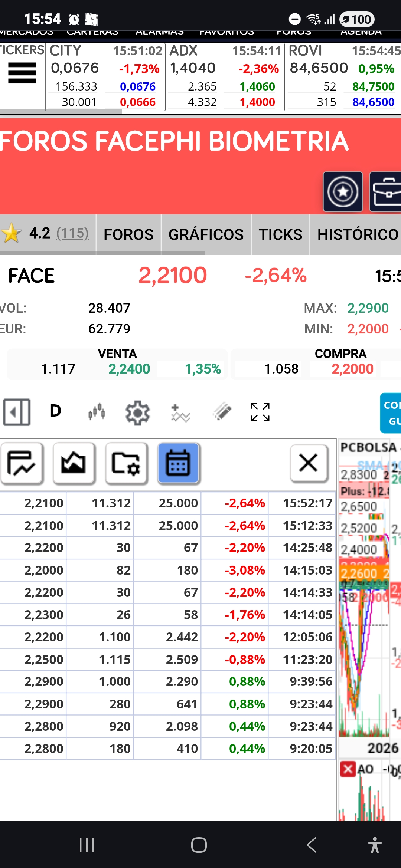
Task: Open chart settings gear icon
Action: point(137,412)
